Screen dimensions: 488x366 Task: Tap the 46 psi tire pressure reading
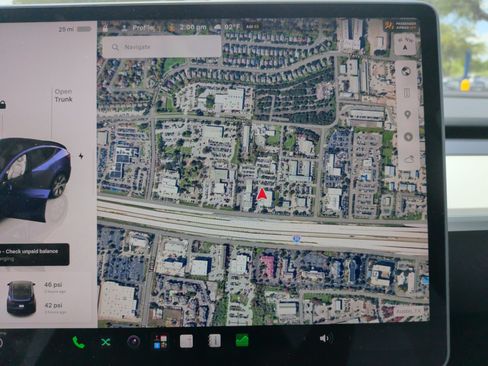[53, 285]
